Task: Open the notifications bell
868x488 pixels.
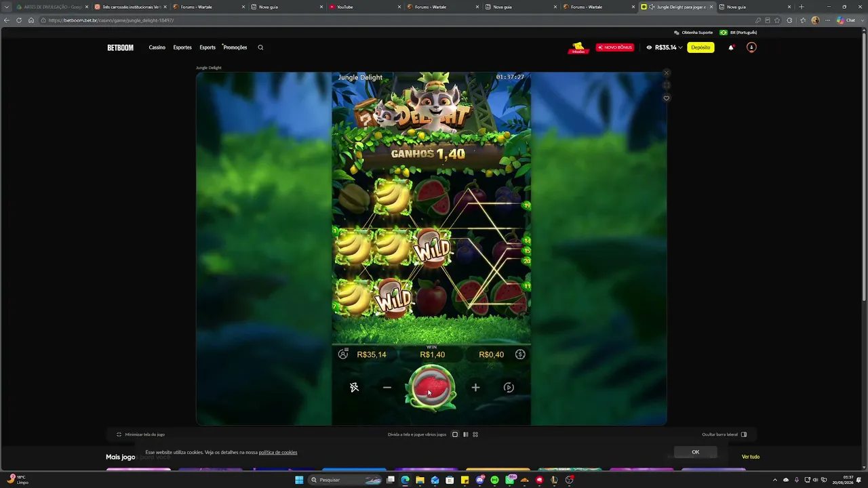Action: [731, 47]
